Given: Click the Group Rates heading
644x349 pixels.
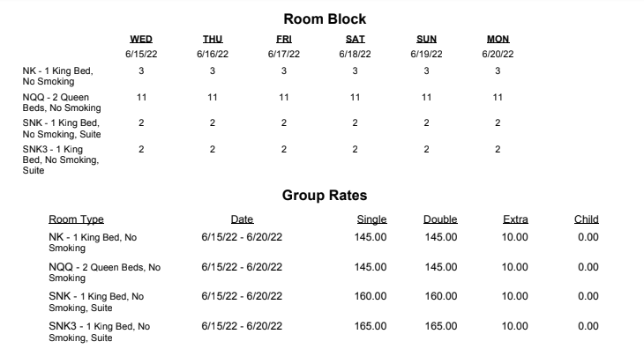Looking at the screenshot, I should coord(325,195).
